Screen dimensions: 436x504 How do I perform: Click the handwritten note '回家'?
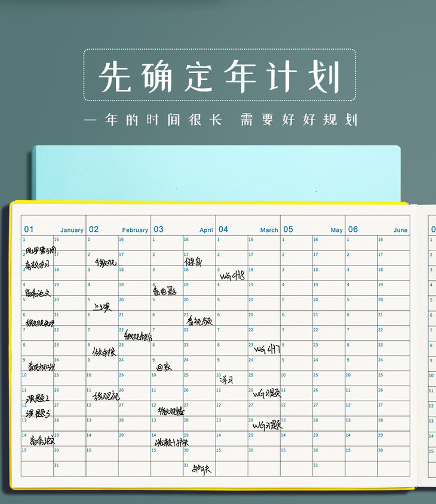point(164,366)
